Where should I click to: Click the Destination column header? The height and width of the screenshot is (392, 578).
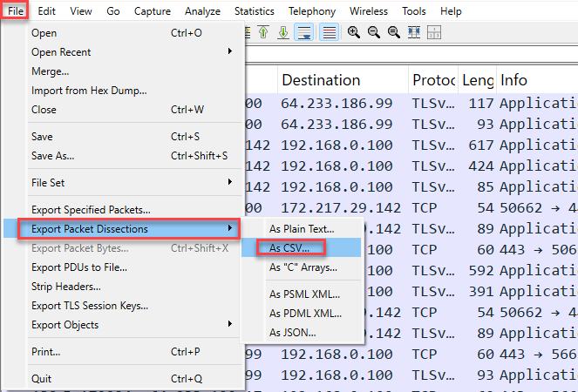click(x=320, y=80)
